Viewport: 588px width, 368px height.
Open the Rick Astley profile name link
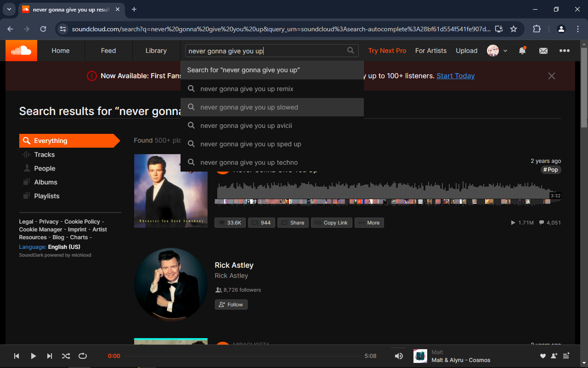coord(234,265)
